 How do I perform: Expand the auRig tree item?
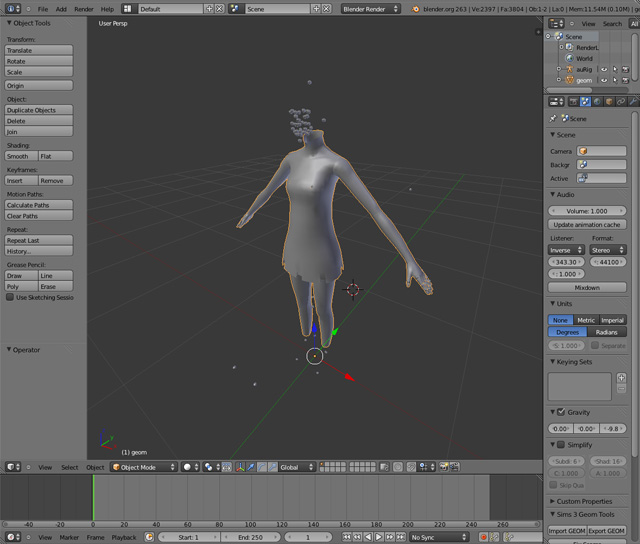click(559, 69)
